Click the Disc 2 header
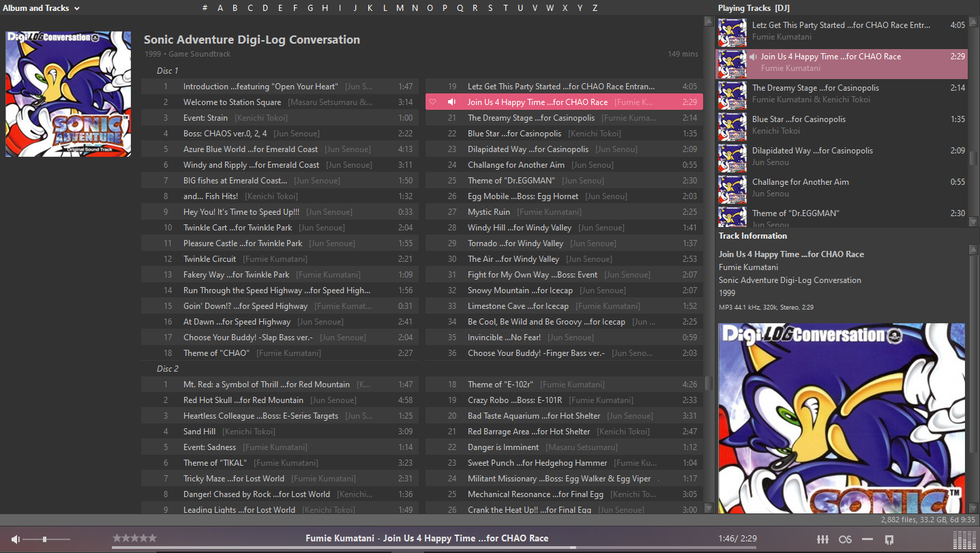 (167, 369)
